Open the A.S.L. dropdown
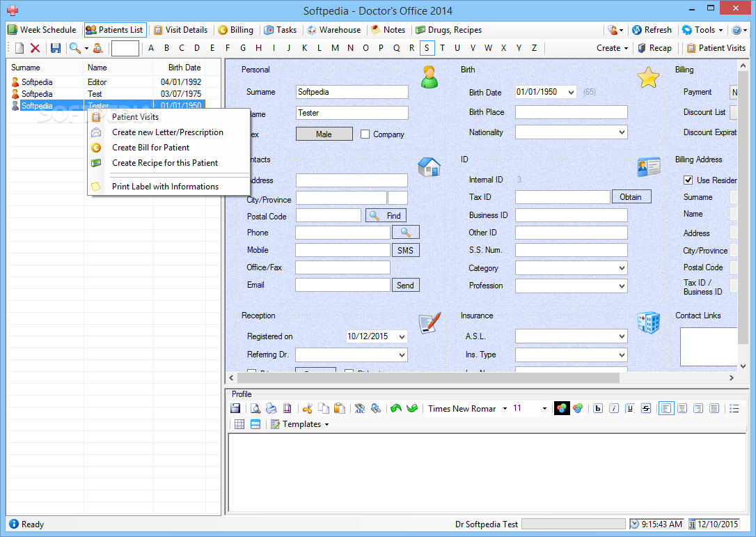This screenshot has width=756, height=537. point(622,336)
